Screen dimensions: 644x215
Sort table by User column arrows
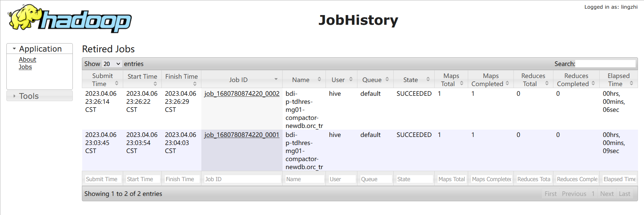point(351,79)
